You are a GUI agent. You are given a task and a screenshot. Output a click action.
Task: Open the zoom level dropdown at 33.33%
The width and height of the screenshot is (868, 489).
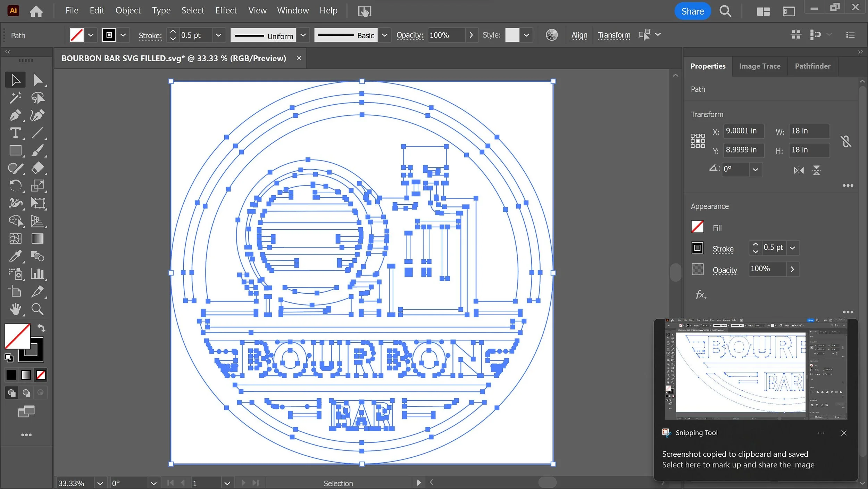point(100,483)
